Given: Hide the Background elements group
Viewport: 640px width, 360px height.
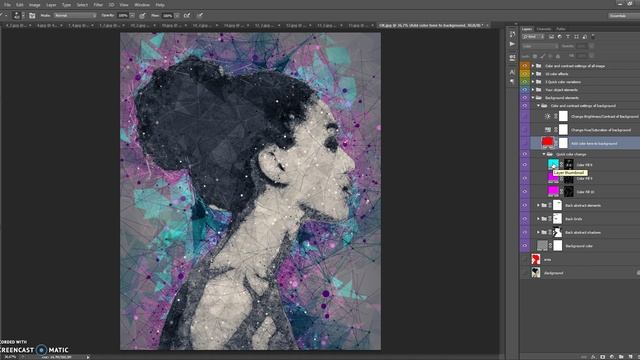Looking at the screenshot, I should pos(524,98).
